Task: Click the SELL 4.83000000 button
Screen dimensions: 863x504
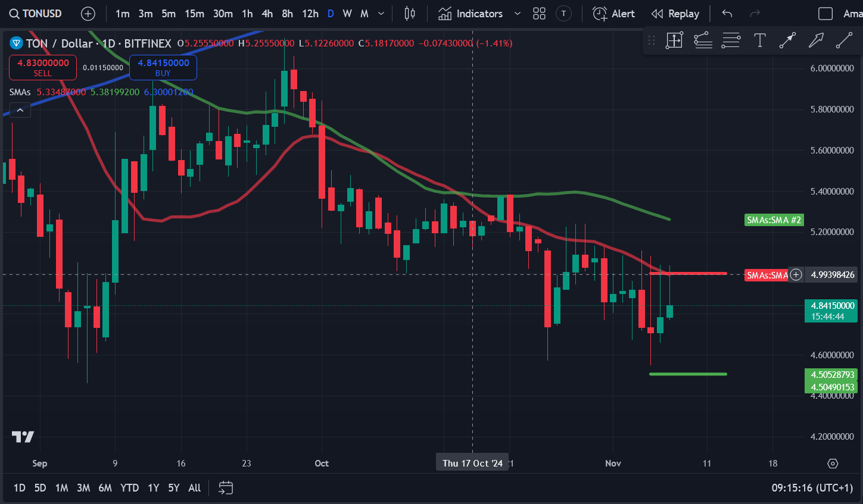Action: [x=43, y=67]
